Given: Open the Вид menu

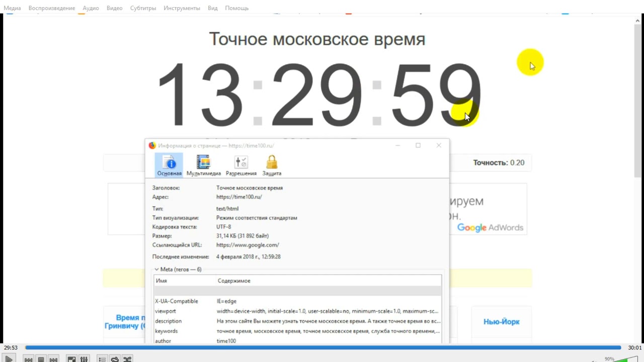Looking at the screenshot, I should coord(213,8).
